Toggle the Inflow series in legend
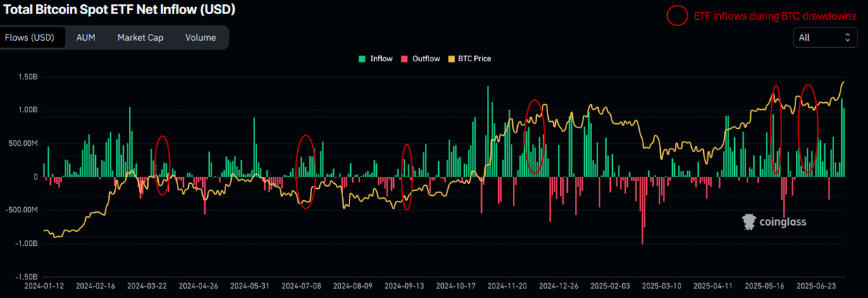Screen dimensions: 868x298 pos(380,58)
